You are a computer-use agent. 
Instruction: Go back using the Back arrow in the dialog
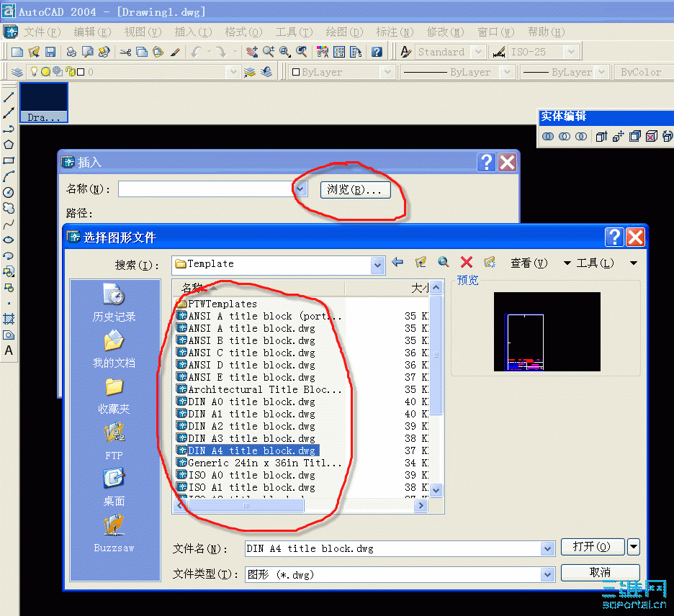397,262
